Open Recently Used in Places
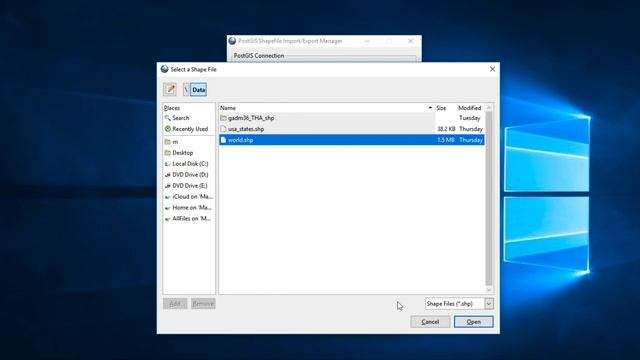640x360 pixels. [x=189, y=129]
